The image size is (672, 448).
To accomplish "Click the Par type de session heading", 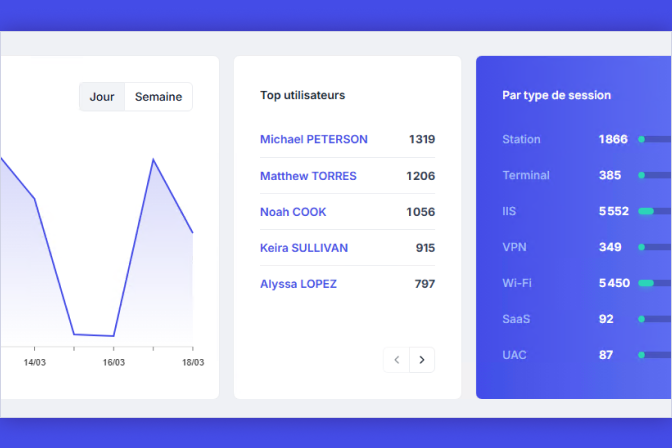I will (x=556, y=96).
